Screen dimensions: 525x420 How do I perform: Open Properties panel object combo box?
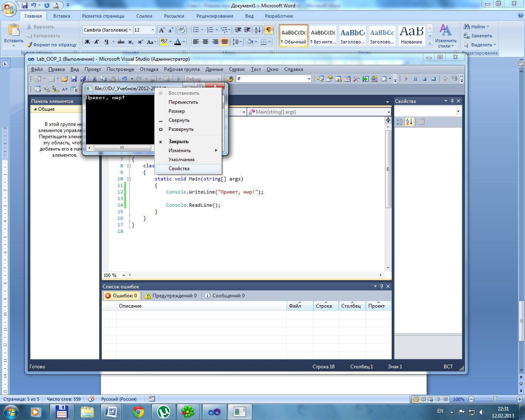(x=458, y=111)
